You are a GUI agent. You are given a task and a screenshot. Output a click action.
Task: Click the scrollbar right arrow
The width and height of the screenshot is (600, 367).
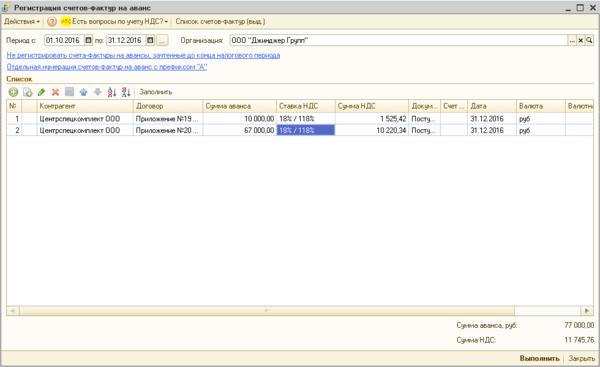587,311
